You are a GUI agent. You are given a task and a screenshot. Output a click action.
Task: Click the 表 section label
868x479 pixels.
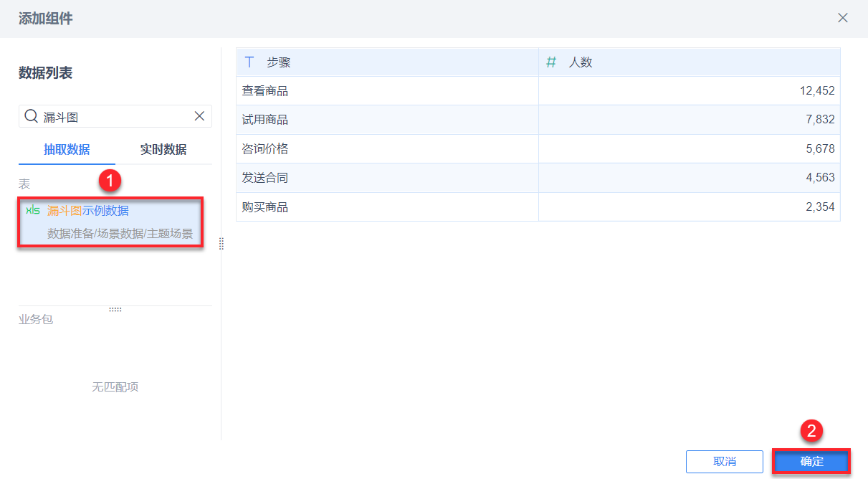[24, 184]
